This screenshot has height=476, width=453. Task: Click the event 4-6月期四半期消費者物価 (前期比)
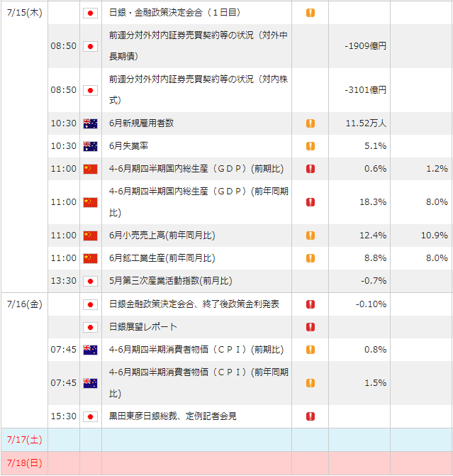point(196,350)
